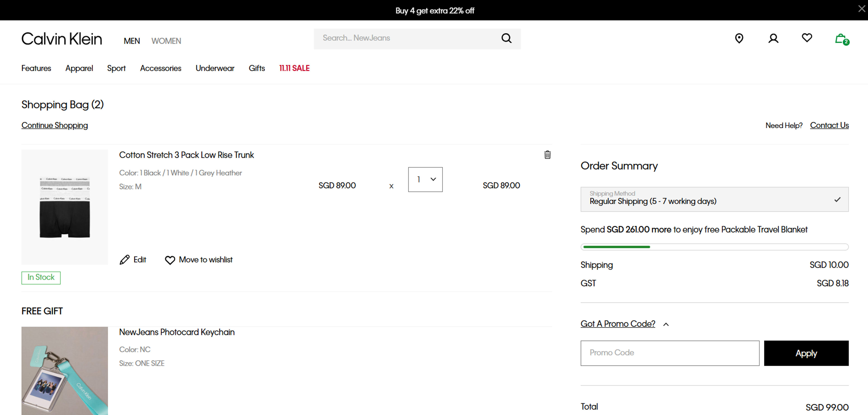Click the Apply promo button

[x=806, y=353]
